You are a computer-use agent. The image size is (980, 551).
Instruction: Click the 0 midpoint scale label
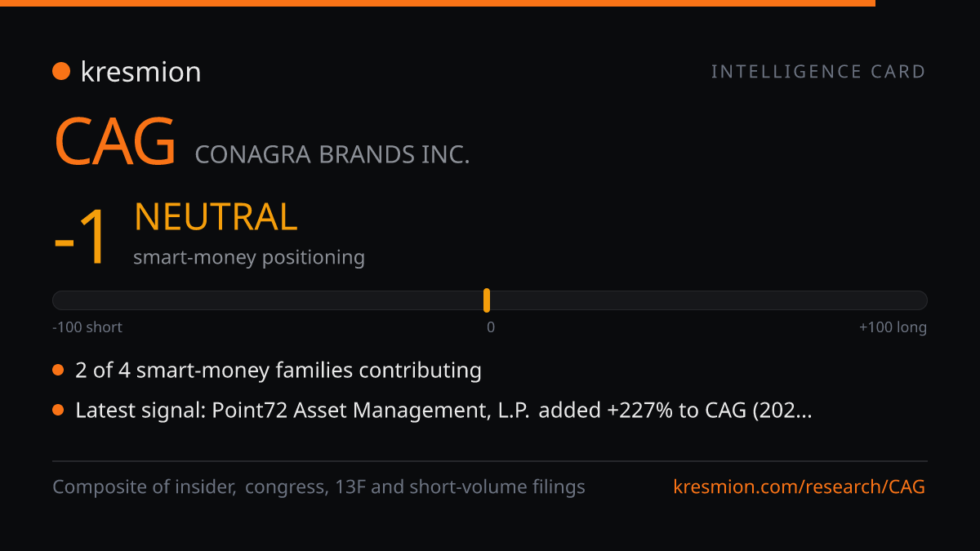tap(491, 327)
